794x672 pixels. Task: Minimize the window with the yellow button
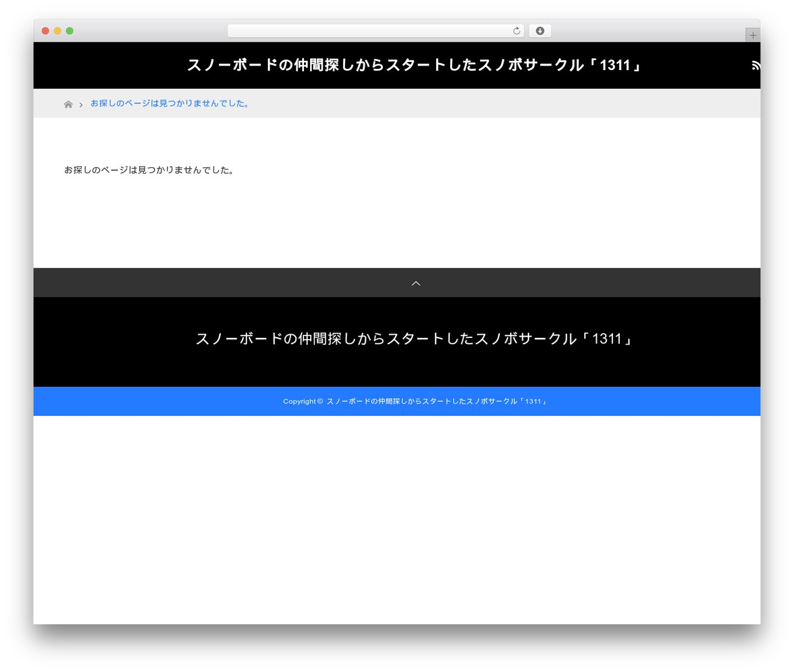point(58,31)
